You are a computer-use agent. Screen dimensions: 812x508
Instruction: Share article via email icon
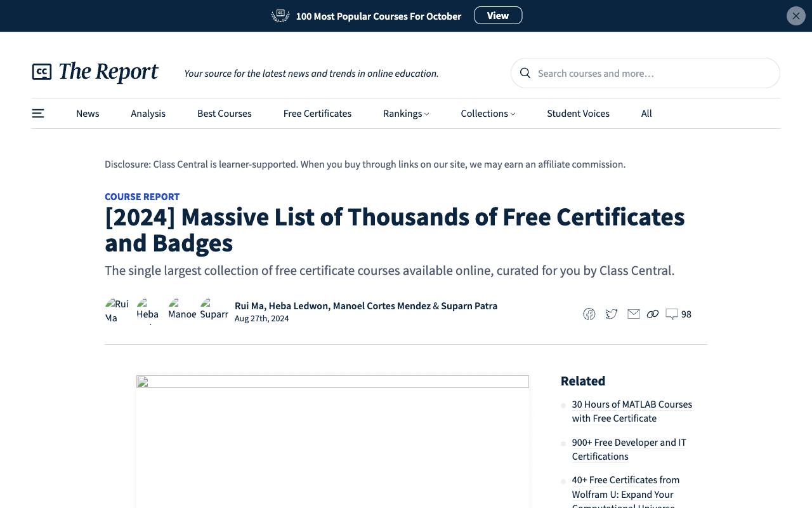634,314
